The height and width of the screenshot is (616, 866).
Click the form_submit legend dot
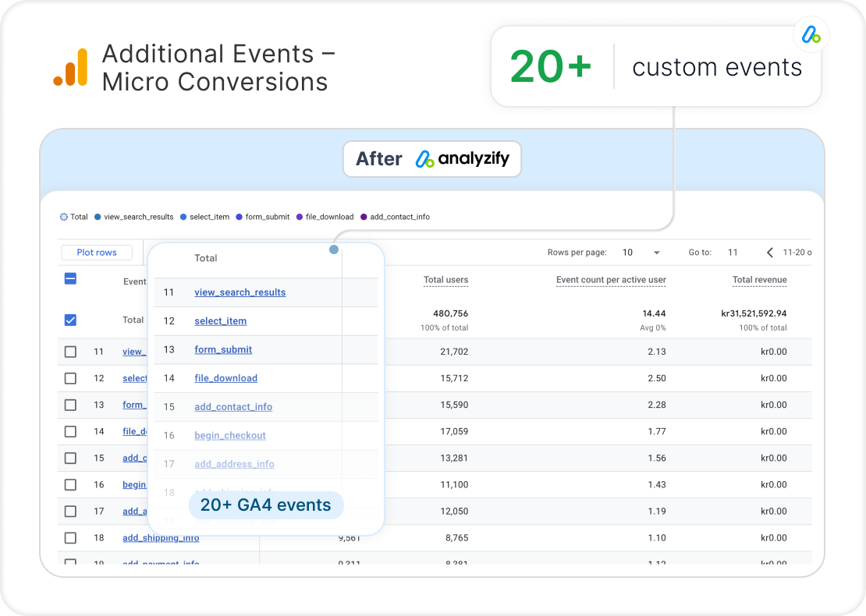(x=240, y=217)
